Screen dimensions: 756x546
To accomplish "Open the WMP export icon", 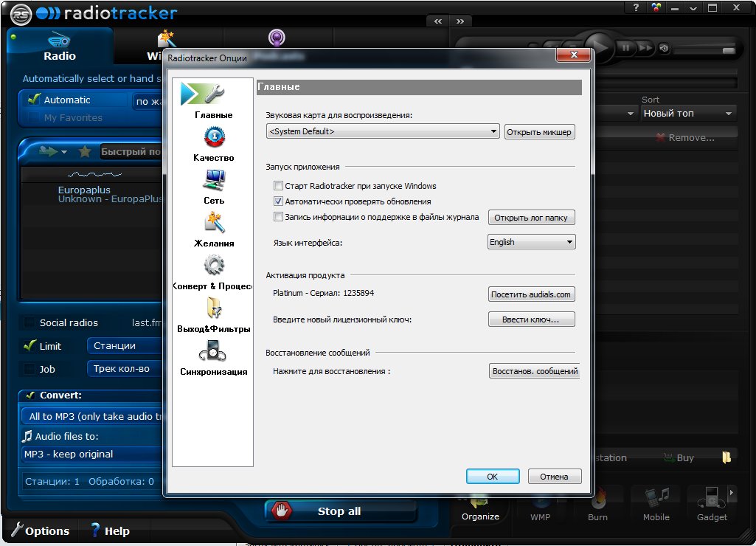I will (x=540, y=508).
